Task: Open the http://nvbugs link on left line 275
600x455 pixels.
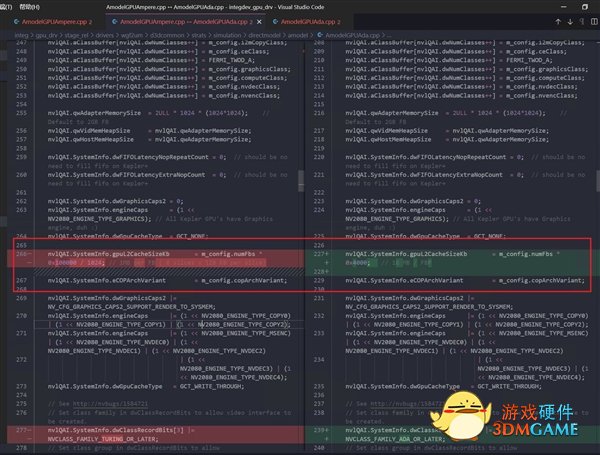Action: pyautogui.click(x=110, y=404)
